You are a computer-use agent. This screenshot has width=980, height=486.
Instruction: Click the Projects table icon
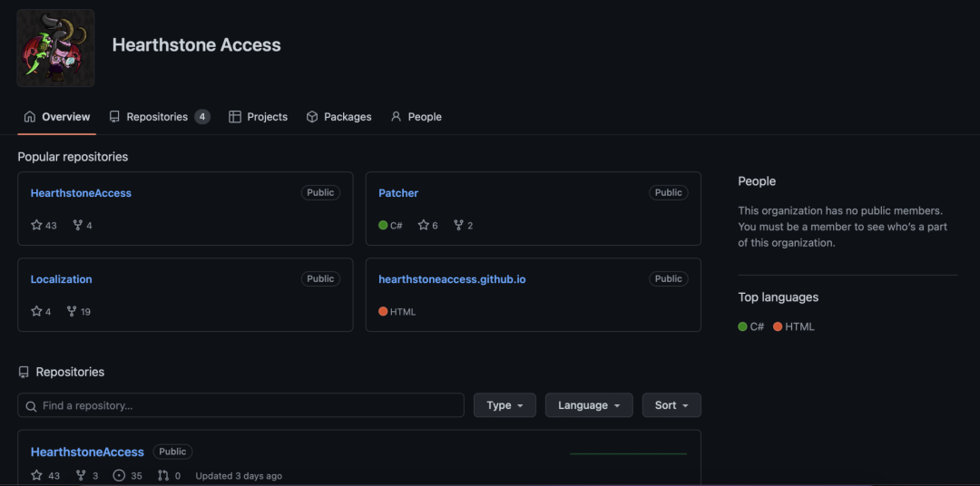(235, 117)
